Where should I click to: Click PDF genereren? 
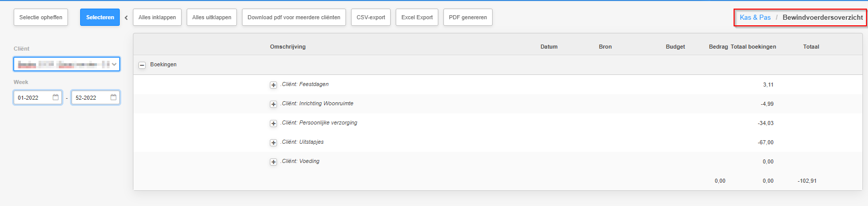pyautogui.click(x=468, y=17)
